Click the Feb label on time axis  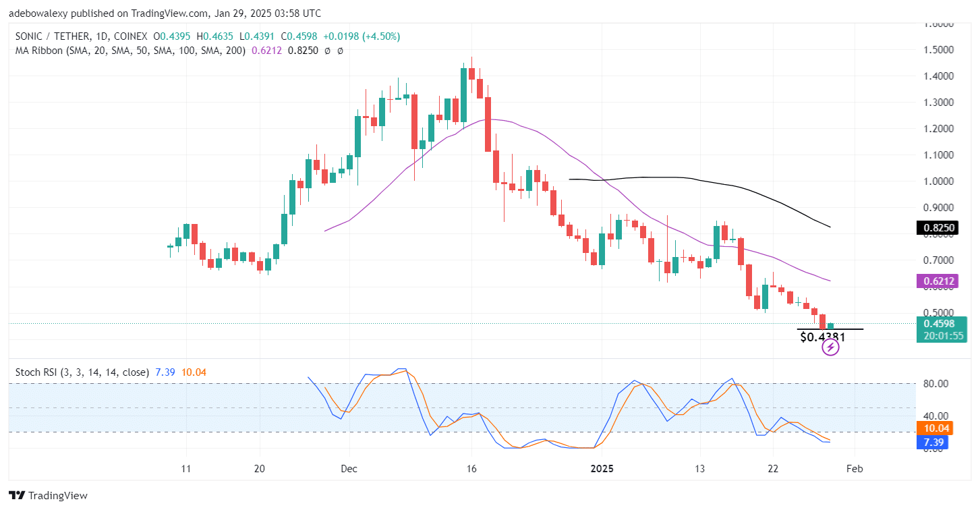[x=855, y=469]
